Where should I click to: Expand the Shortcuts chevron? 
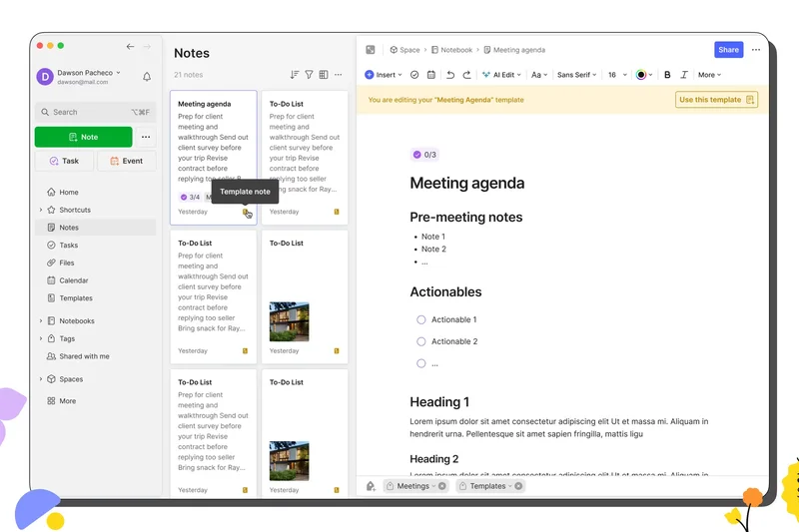tap(41, 210)
